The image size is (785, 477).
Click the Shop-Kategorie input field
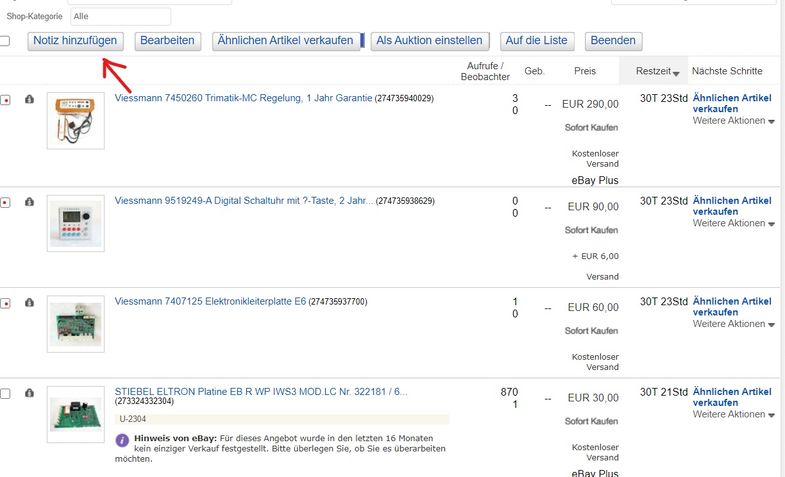coord(120,16)
